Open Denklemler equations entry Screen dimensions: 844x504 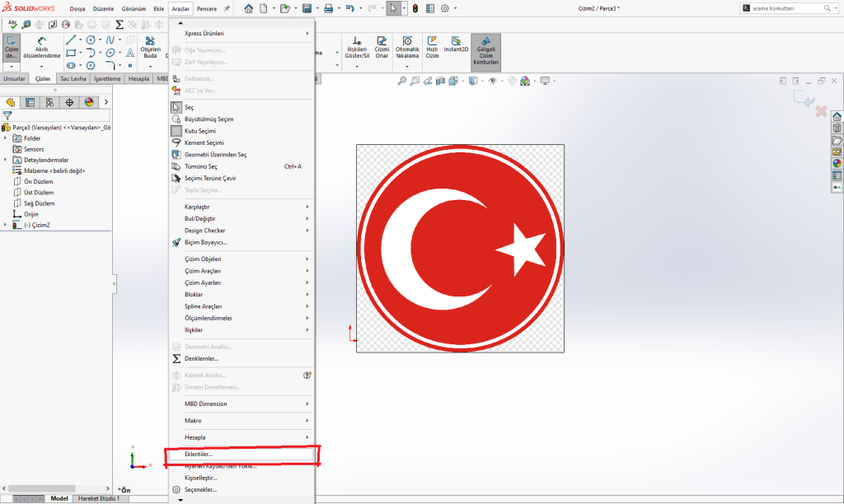point(201,358)
